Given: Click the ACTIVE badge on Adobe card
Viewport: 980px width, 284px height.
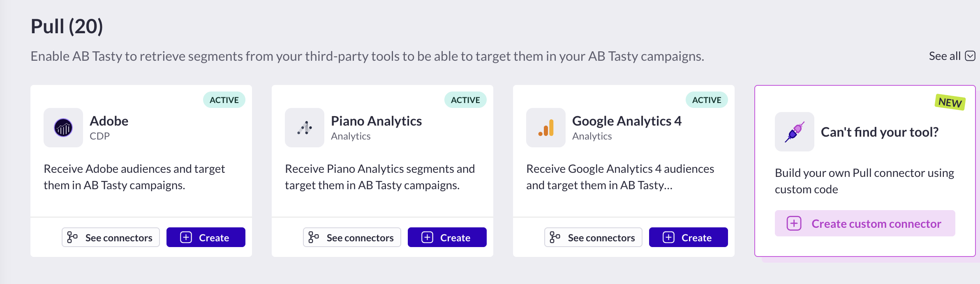Looking at the screenshot, I should (x=224, y=100).
